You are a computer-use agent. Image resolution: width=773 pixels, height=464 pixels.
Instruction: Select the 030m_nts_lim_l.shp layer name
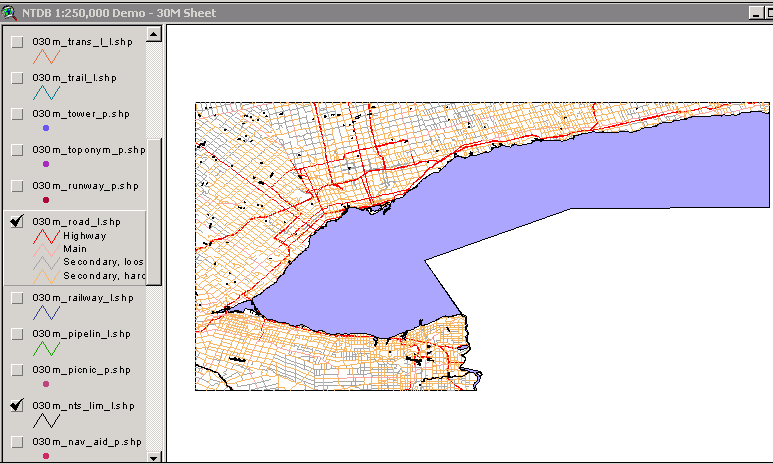[x=83, y=406]
